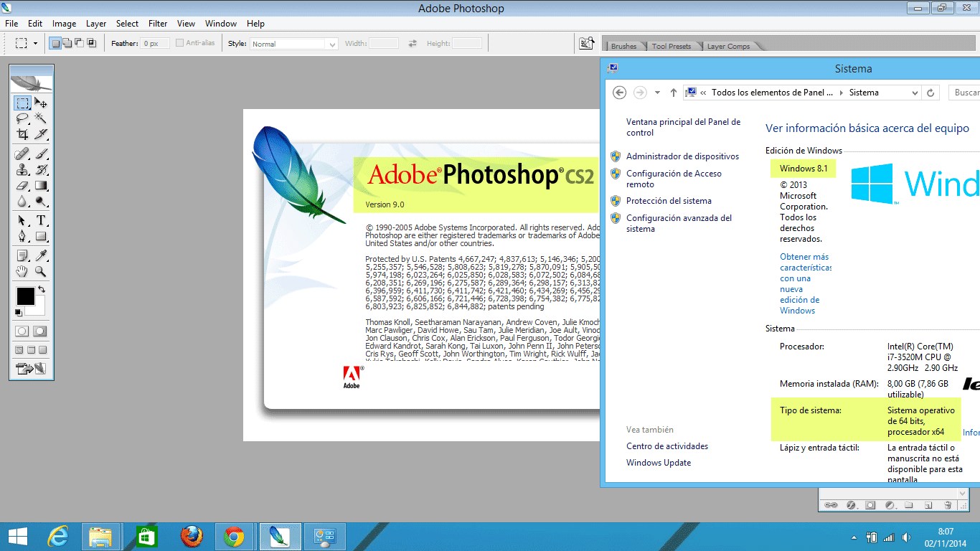Pick the Healing Brush tool

[x=22, y=154]
